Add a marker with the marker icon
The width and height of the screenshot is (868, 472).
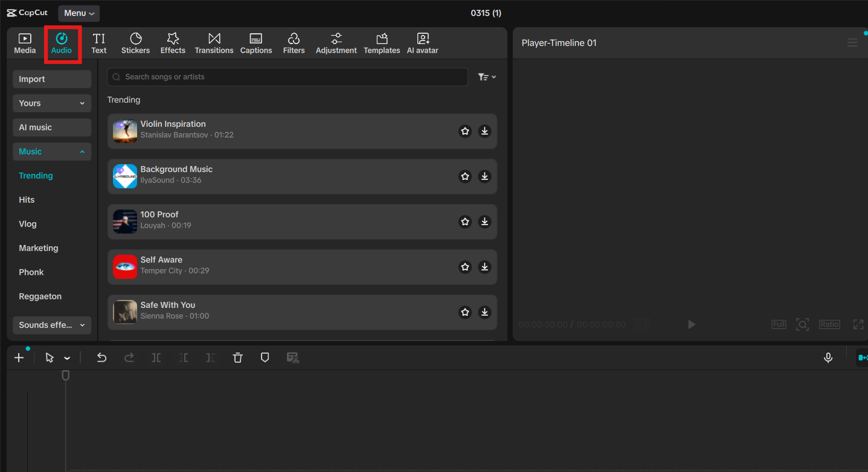pos(265,358)
